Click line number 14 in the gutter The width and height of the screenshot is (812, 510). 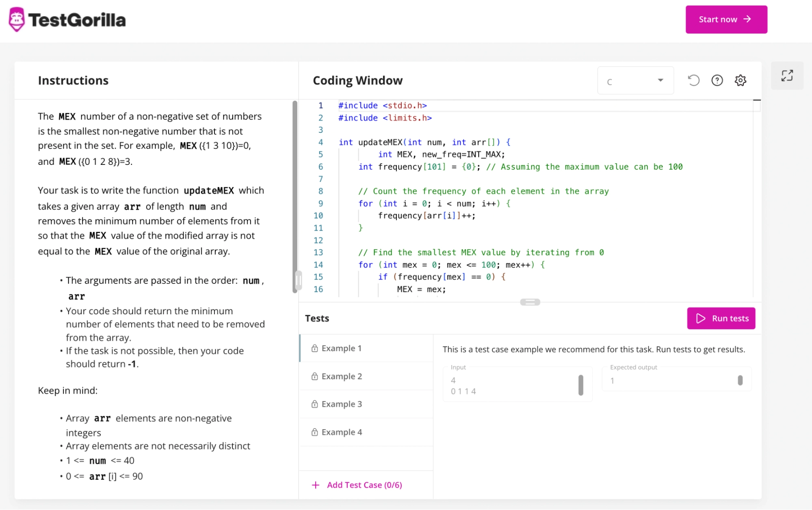318,265
